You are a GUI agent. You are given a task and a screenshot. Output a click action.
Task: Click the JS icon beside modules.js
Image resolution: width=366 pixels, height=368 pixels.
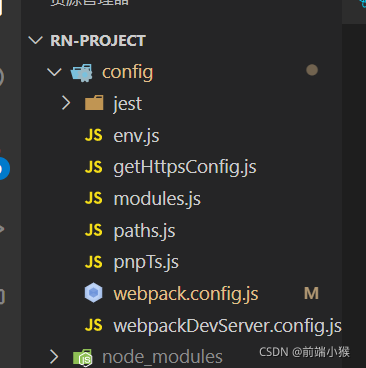tap(94, 199)
